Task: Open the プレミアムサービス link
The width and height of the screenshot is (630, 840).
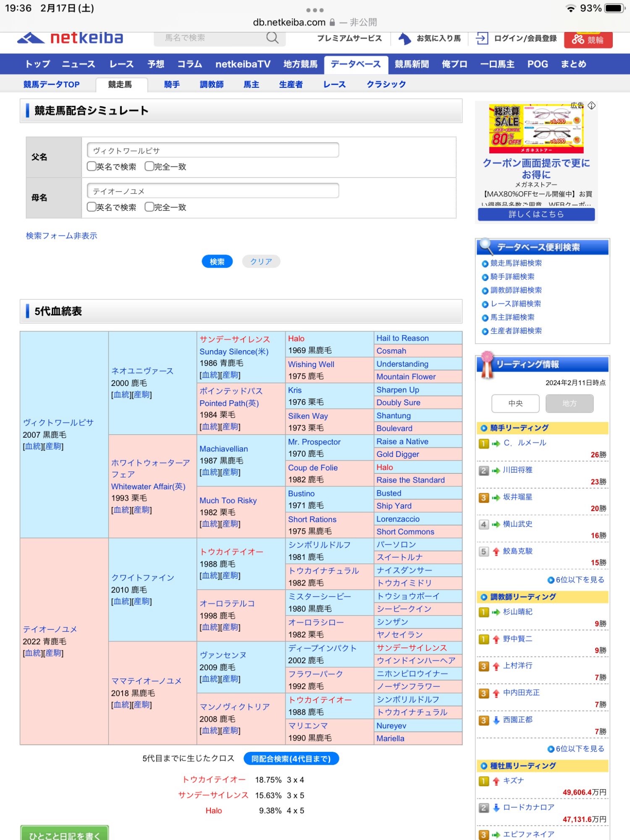Action: pyautogui.click(x=349, y=39)
